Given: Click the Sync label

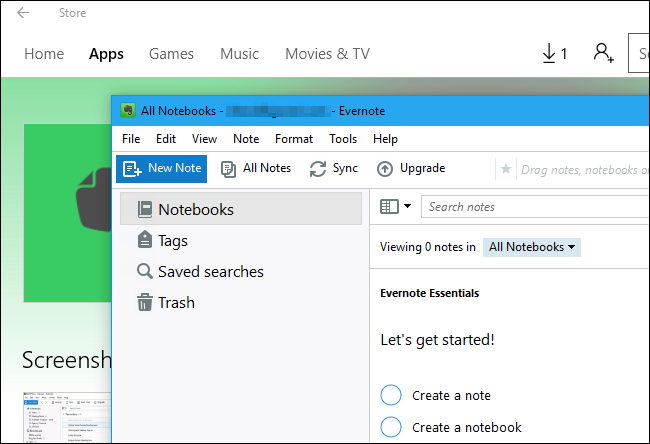Looking at the screenshot, I should pos(345,168).
